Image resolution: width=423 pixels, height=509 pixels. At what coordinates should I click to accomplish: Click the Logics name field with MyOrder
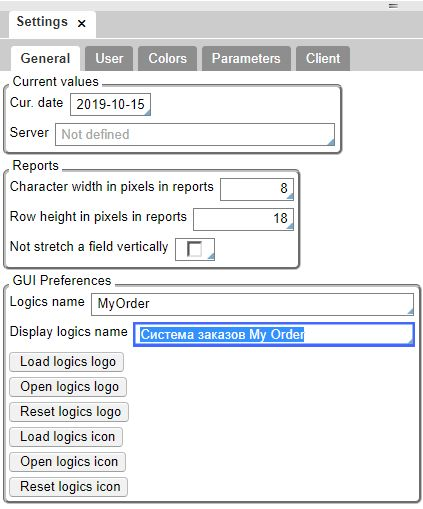click(252, 304)
